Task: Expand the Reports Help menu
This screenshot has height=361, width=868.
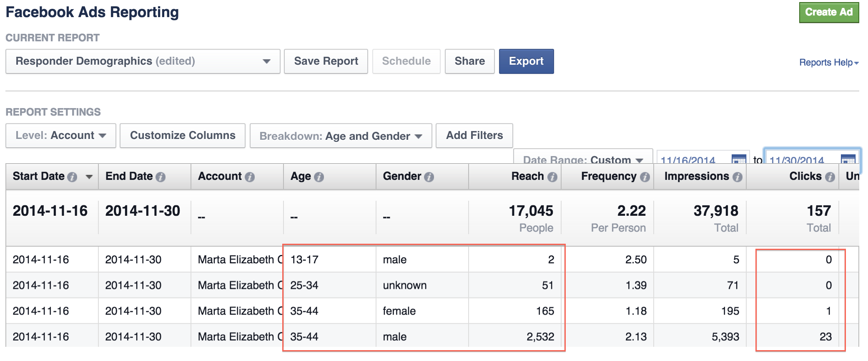Action: point(829,63)
